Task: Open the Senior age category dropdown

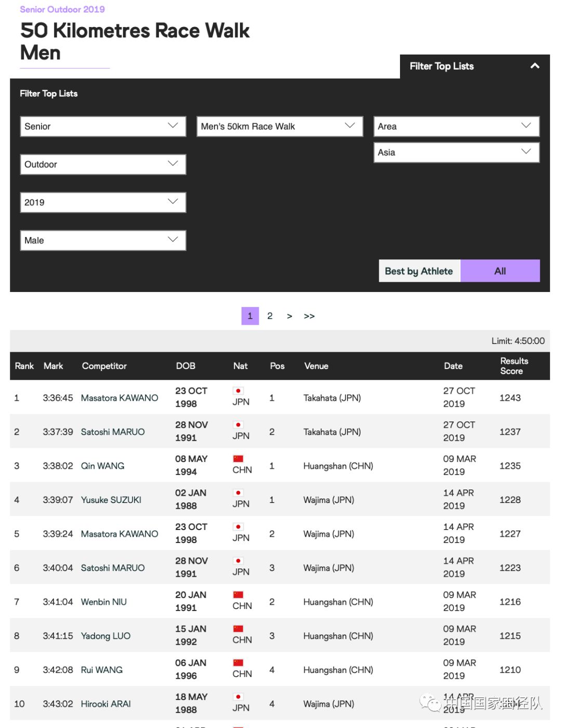Action: point(103,126)
